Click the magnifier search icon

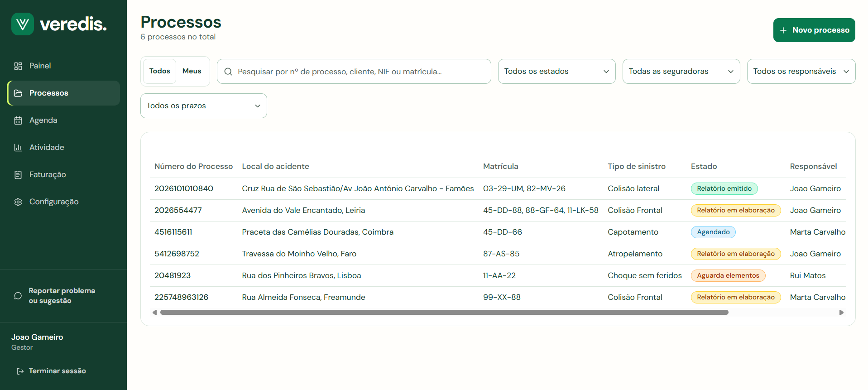coord(228,72)
